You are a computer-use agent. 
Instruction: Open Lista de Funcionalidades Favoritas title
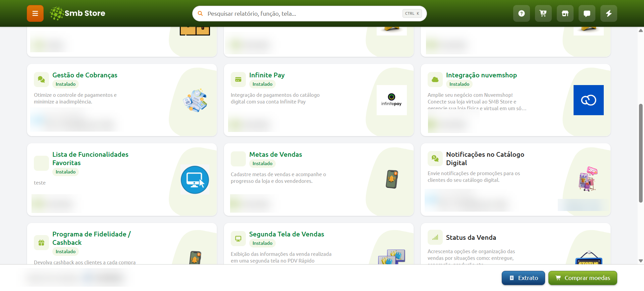90,159
